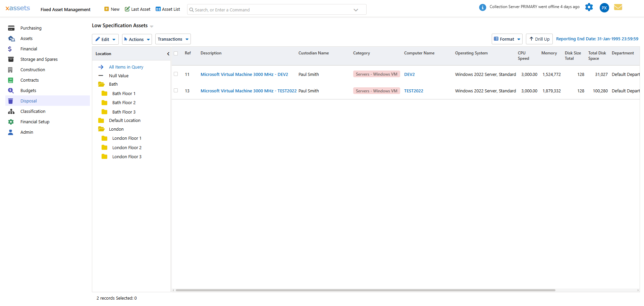The width and height of the screenshot is (644, 306).
Task: Open the Bath Floor 2 folder
Action: [123, 103]
